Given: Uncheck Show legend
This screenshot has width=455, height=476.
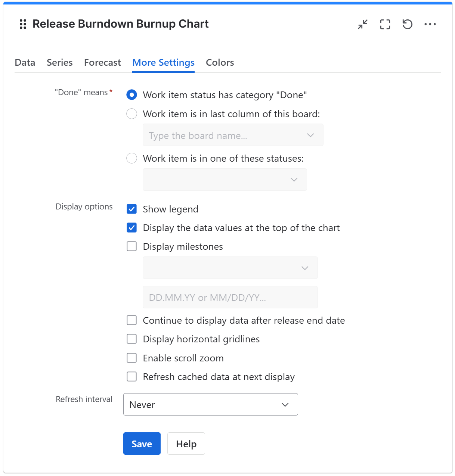Looking at the screenshot, I should pyautogui.click(x=131, y=209).
